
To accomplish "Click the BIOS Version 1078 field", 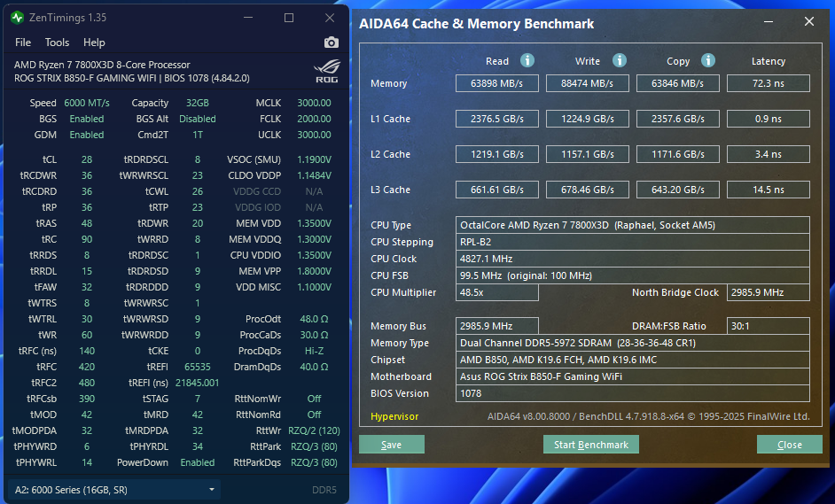I will tap(633, 393).
